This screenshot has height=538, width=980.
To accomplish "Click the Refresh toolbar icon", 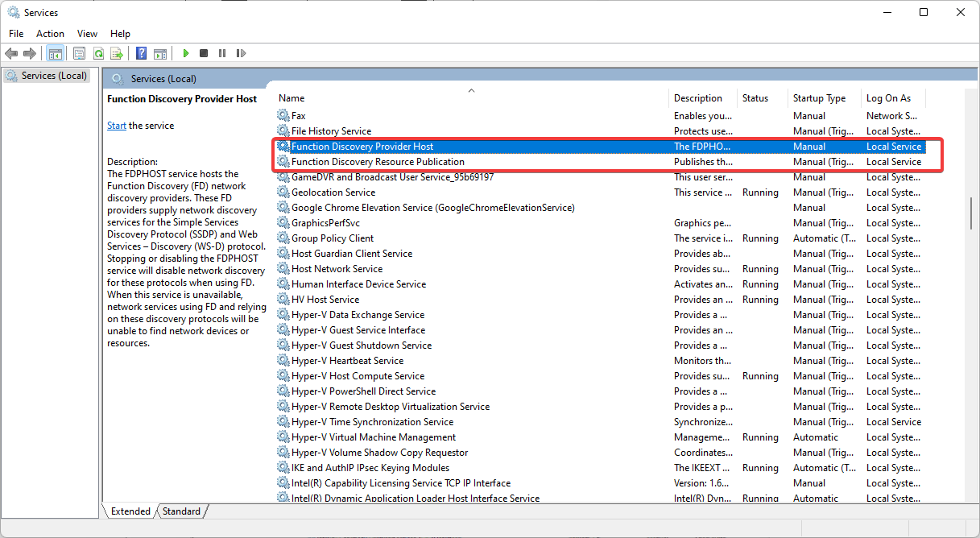I will 98,53.
